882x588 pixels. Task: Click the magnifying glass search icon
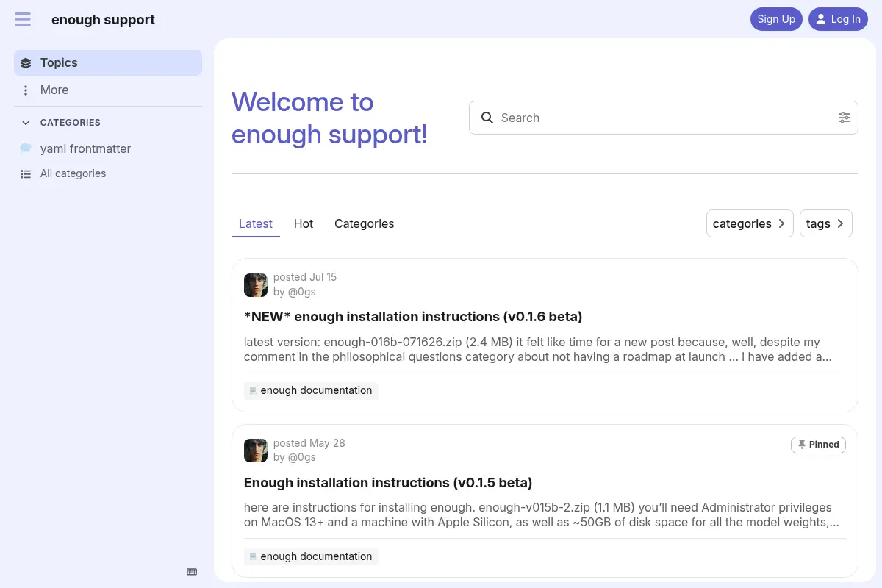click(487, 118)
